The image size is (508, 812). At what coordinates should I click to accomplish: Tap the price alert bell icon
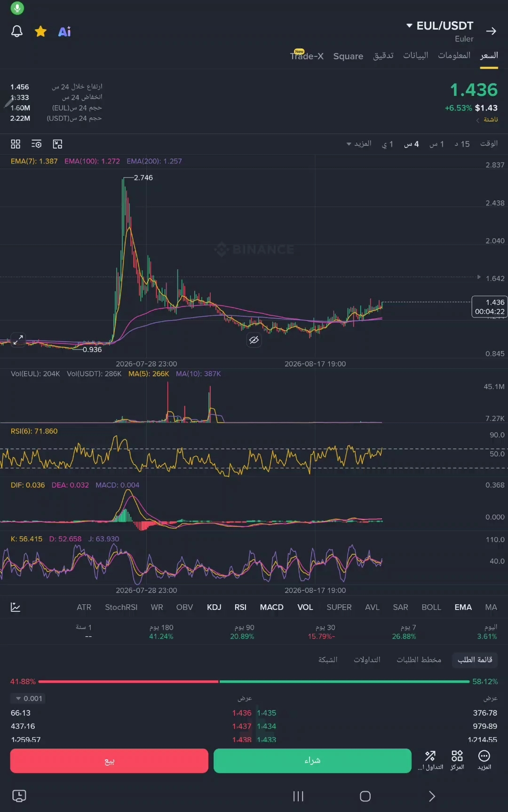pos(17,31)
